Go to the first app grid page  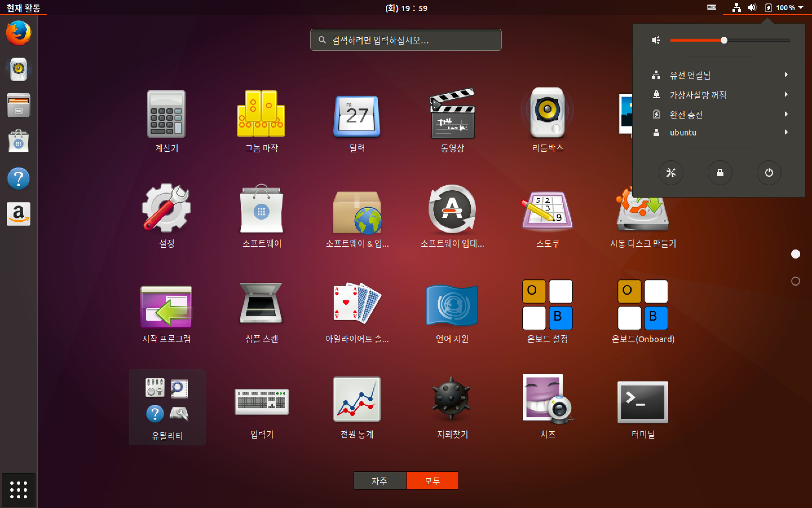796,254
